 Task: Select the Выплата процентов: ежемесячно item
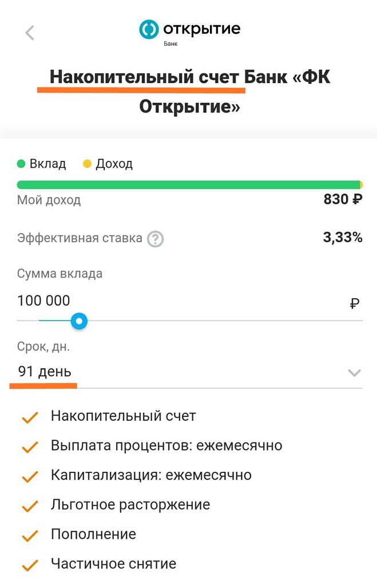tap(166, 445)
